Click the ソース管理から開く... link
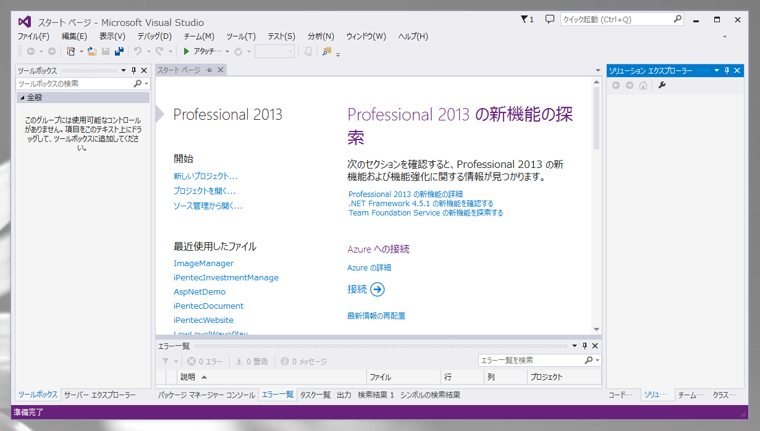 pyautogui.click(x=208, y=206)
